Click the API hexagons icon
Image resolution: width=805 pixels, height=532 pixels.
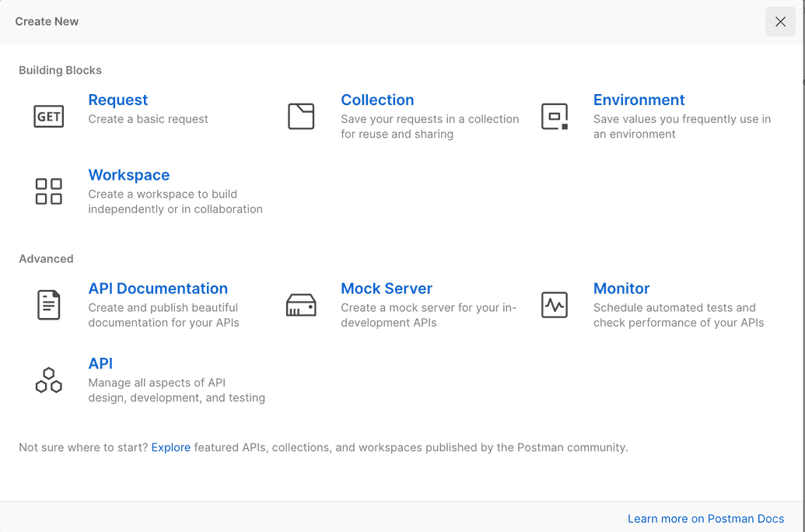[x=49, y=380]
